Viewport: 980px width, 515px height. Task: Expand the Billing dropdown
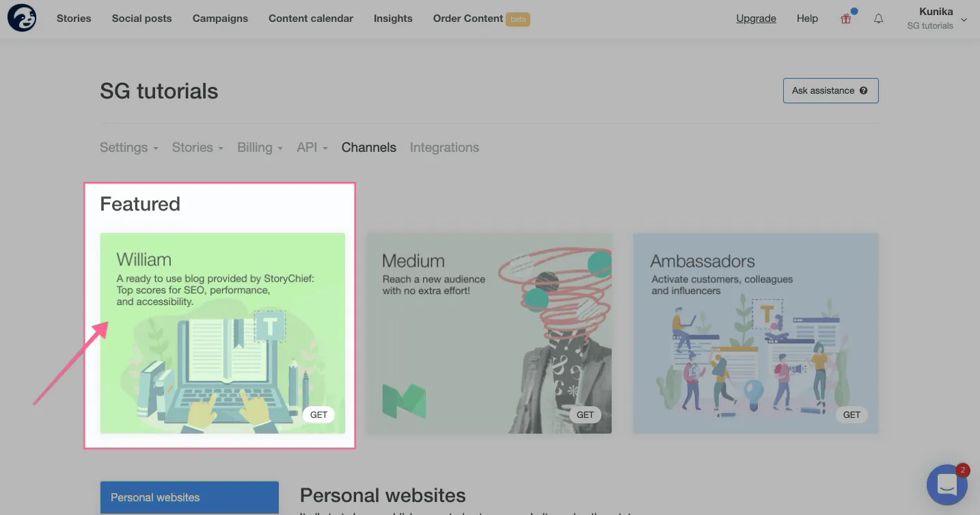pos(260,147)
